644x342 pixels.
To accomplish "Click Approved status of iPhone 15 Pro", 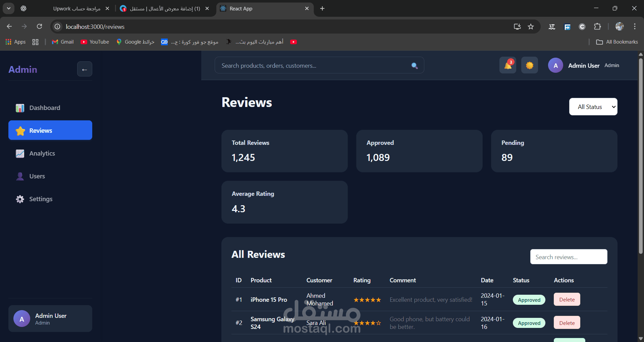I will click(529, 300).
